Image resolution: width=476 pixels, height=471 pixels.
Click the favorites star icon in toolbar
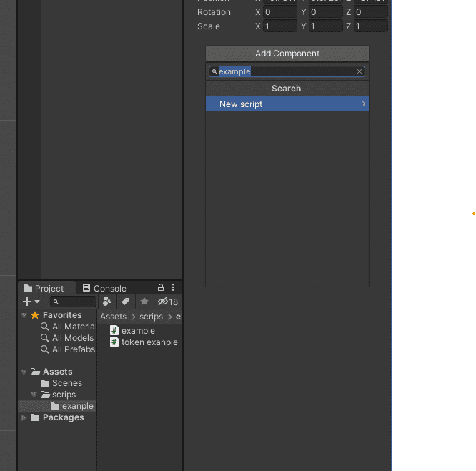(x=144, y=302)
